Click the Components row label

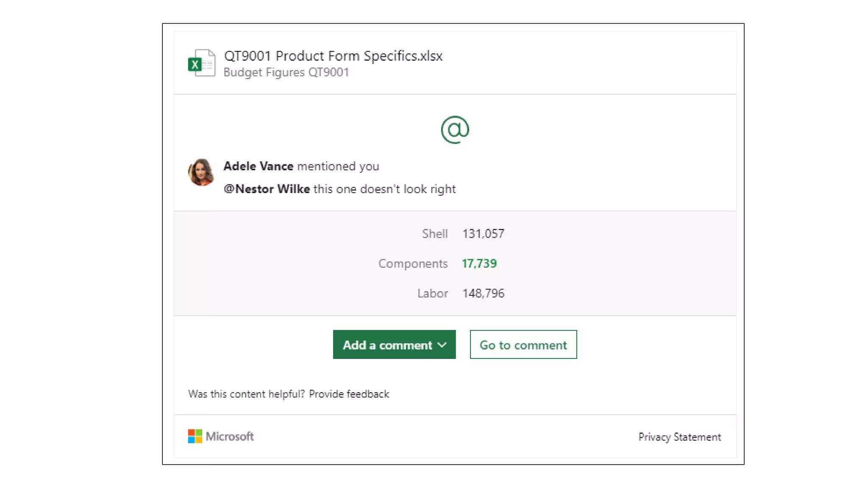413,263
